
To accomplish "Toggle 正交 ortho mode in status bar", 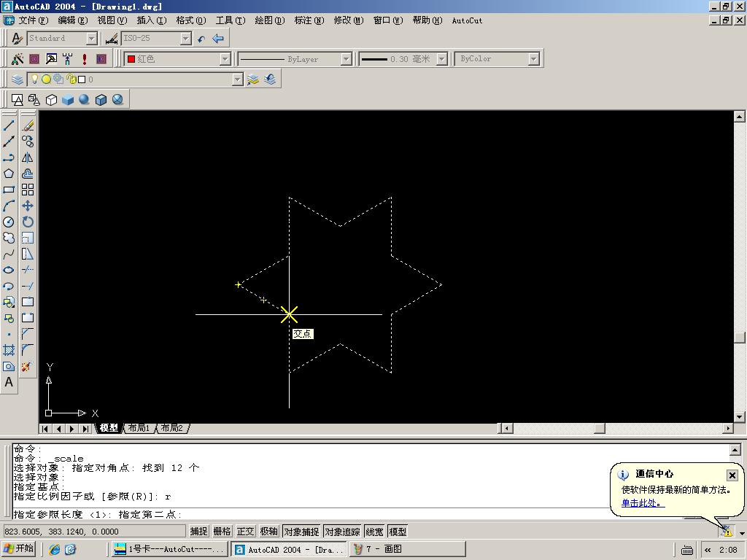I will [245, 532].
